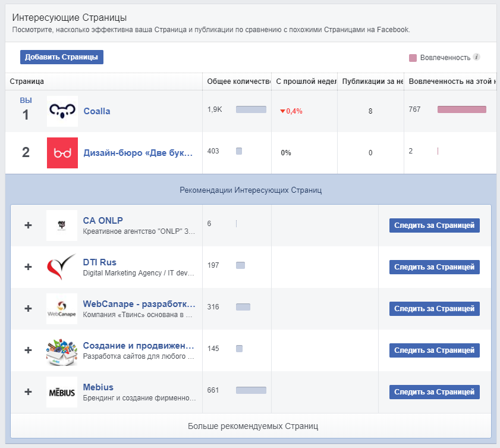Open the Создание и продвижен… link
This screenshot has height=448, width=500.
(139, 346)
